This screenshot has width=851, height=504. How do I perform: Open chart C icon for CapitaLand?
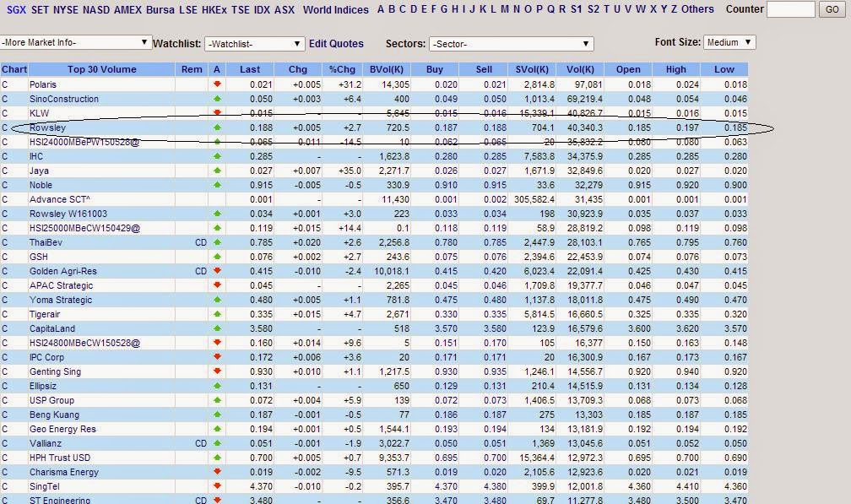pos(5,328)
